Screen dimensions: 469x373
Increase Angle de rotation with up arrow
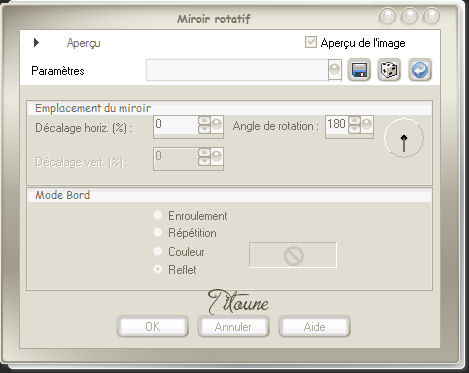tap(354, 121)
